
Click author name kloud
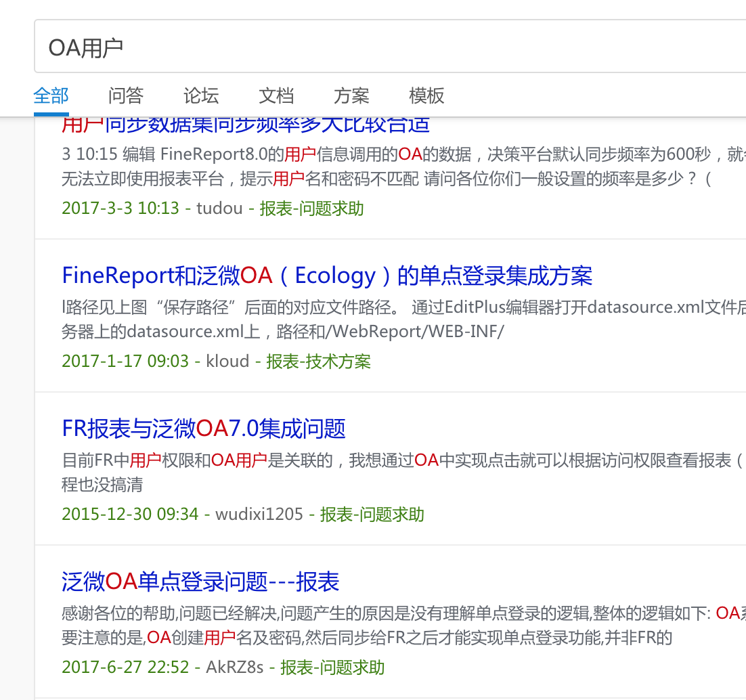227,362
